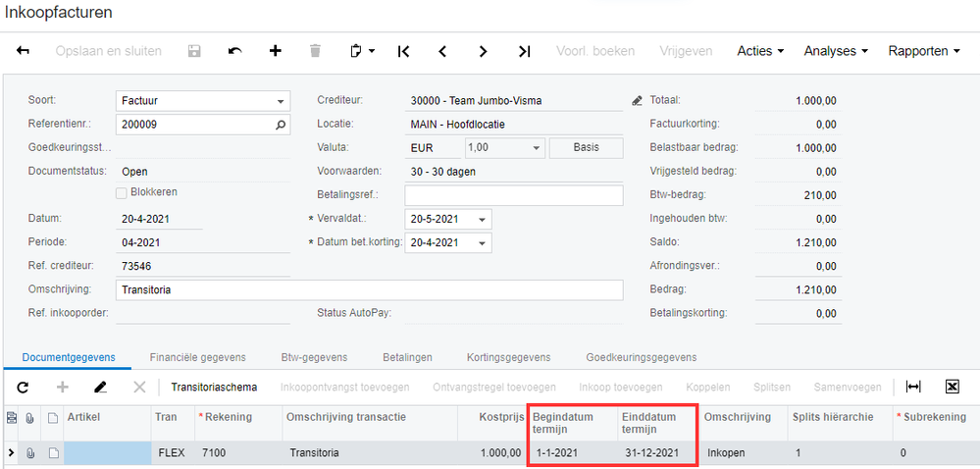Viewport: 980px width, 469px height.
Task: Click the paperclip icon in the FLEX row
Action: click(30, 452)
